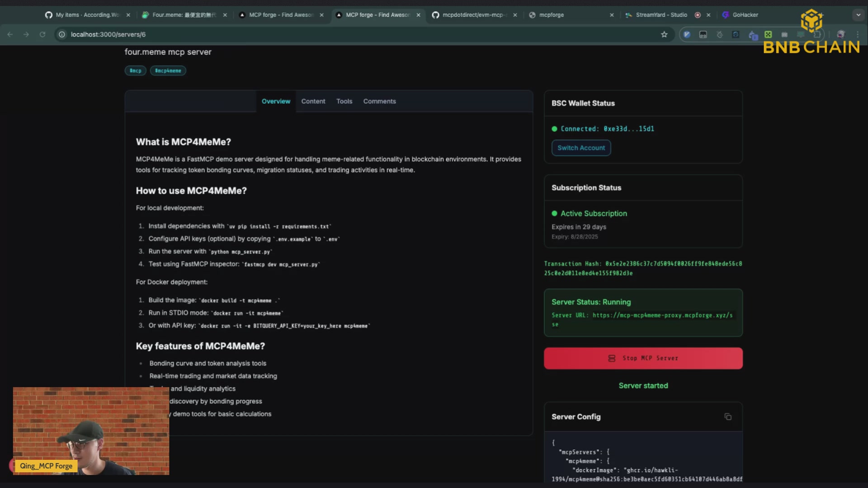
Task: Click the 'Key features of MCP4MeMe?' heading
Action: coord(200,346)
